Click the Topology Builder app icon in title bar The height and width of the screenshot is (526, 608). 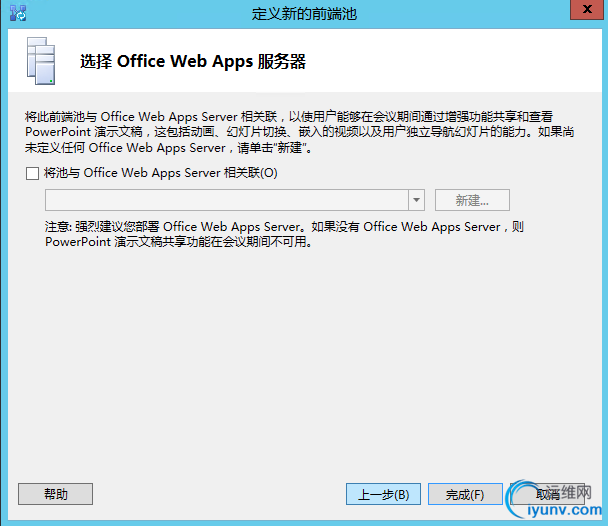[17, 13]
